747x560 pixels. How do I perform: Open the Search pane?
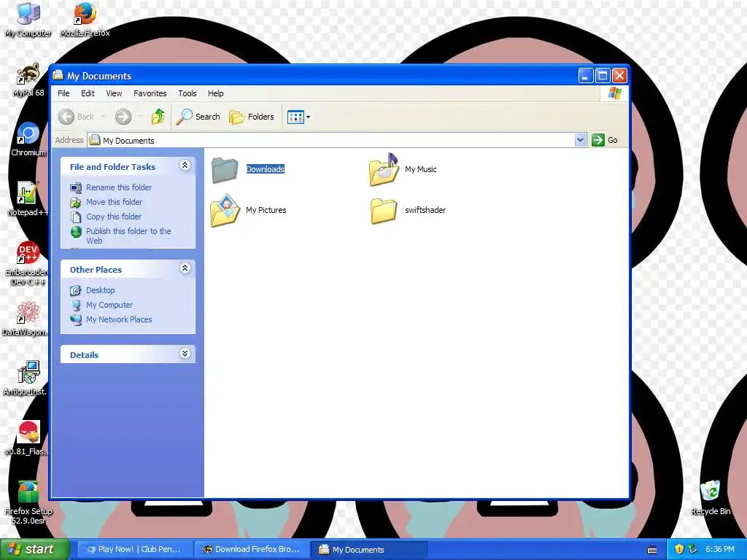(198, 117)
